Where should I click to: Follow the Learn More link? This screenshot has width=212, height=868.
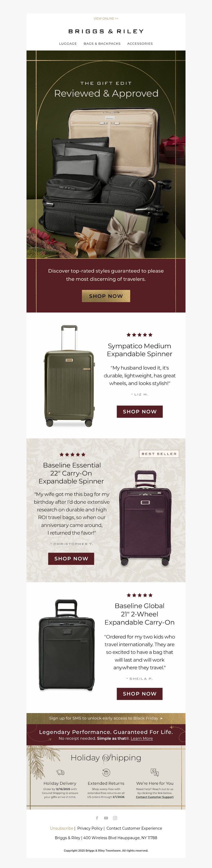[x=142, y=738]
